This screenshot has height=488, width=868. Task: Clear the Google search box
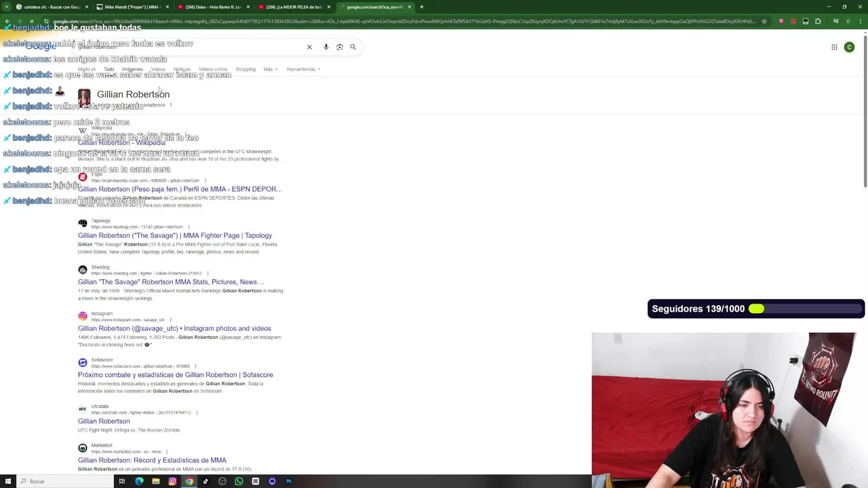309,47
